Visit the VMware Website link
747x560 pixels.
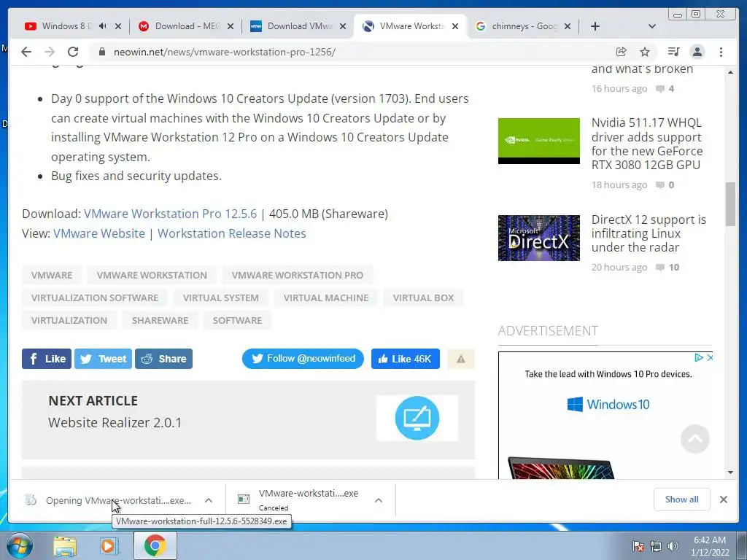[x=99, y=233]
